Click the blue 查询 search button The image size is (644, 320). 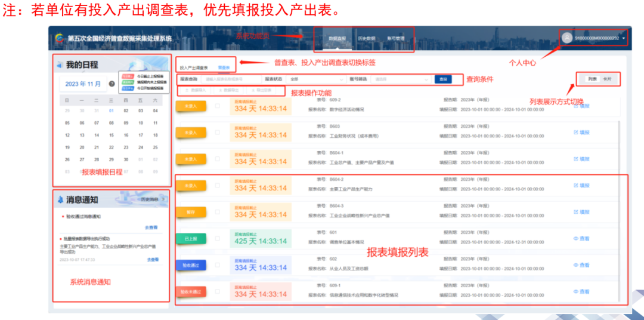point(443,79)
